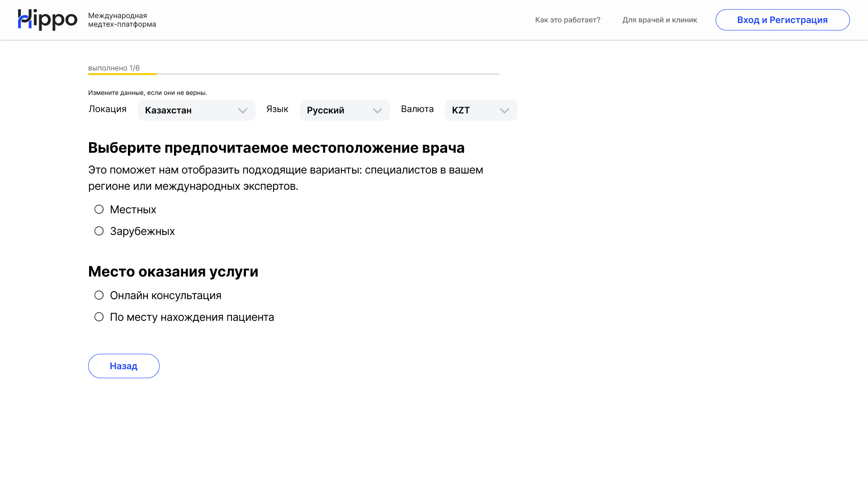
Task: Select the Зарубежных radio button
Action: click(x=99, y=231)
